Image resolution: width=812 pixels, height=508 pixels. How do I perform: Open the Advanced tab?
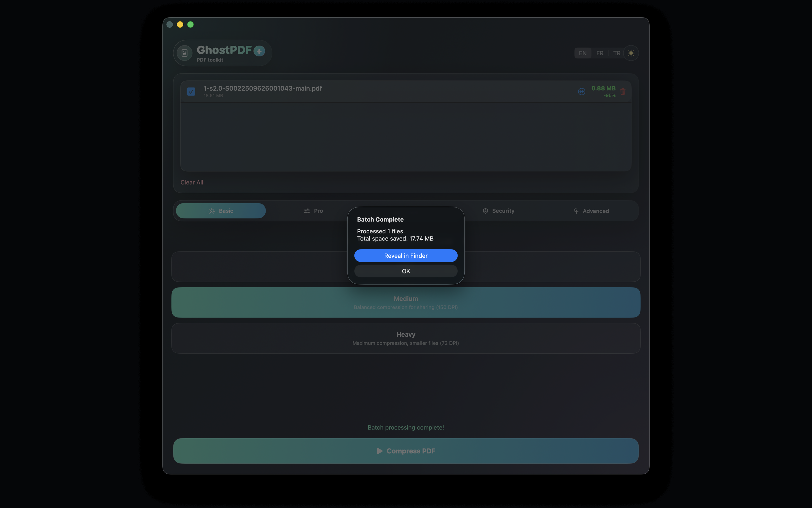pyautogui.click(x=591, y=211)
